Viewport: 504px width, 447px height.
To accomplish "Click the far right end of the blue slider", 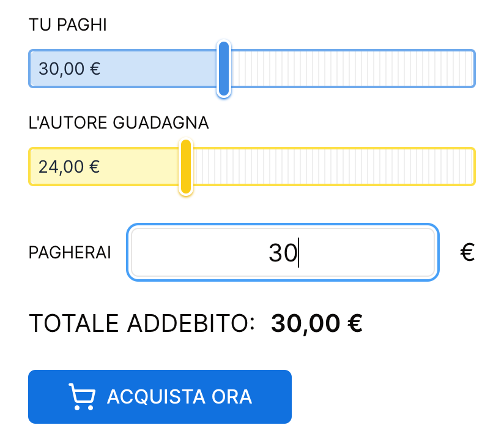I will click(470, 69).
